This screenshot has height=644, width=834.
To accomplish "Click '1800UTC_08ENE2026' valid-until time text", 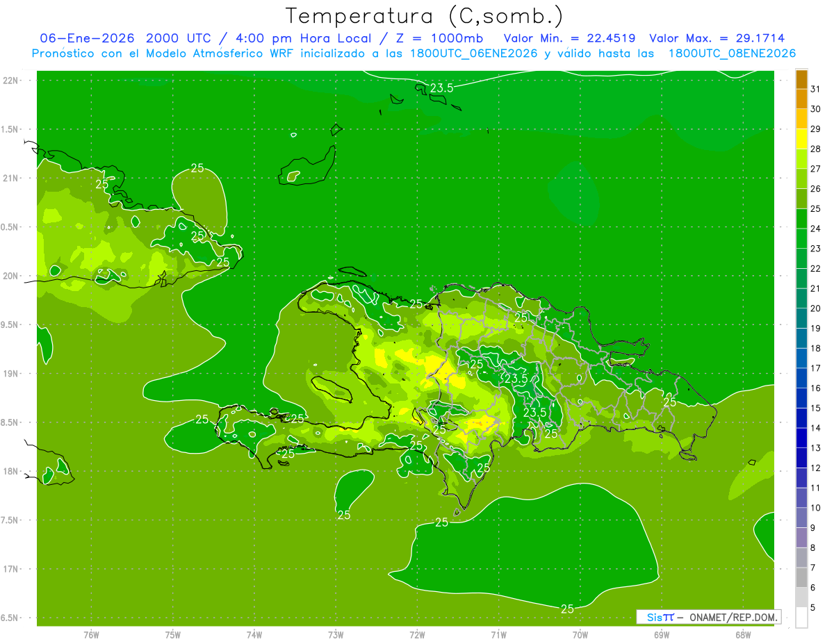I will 733,53.
